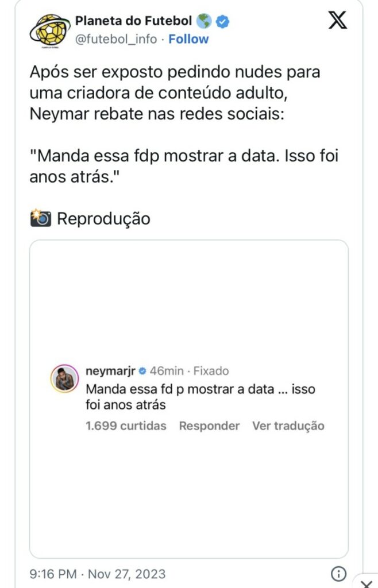The height and width of the screenshot is (588, 378).
Task: Click the Planeta do Futebol display name
Action: coord(133,21)
